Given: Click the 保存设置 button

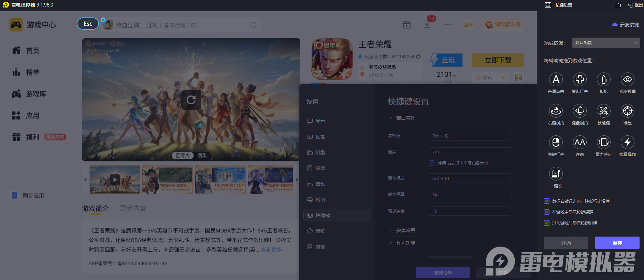Looking at the screenshot, I should point(443,273).
